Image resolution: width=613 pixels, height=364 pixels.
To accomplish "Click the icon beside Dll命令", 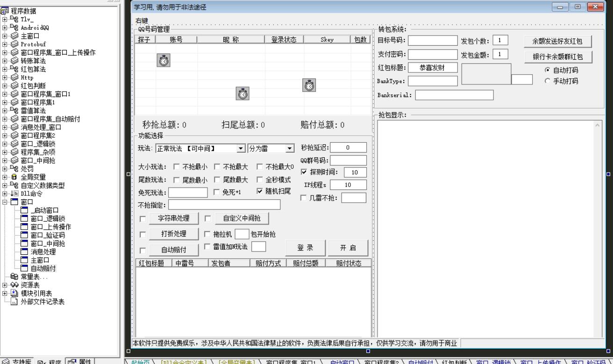I will click(x=14, y=194).
